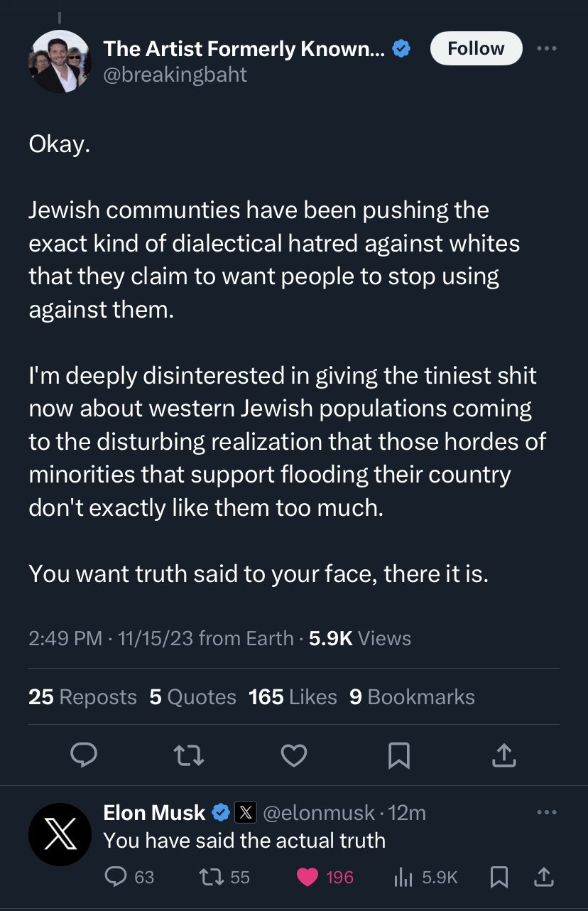Like the tweet using the heart icon
588x911 pixels.
click(x=294, y=755)
